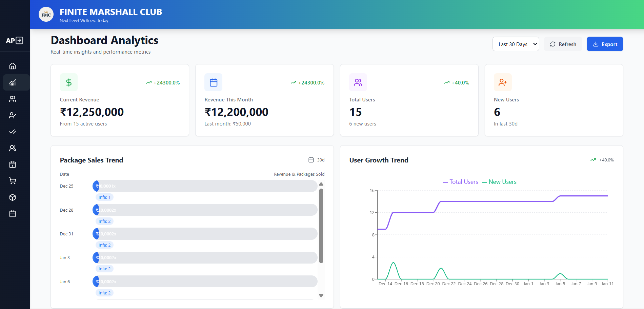Open the Current Revenue dollar icon card
This screenshot has height=309, width=644.
tap(69, 82)
